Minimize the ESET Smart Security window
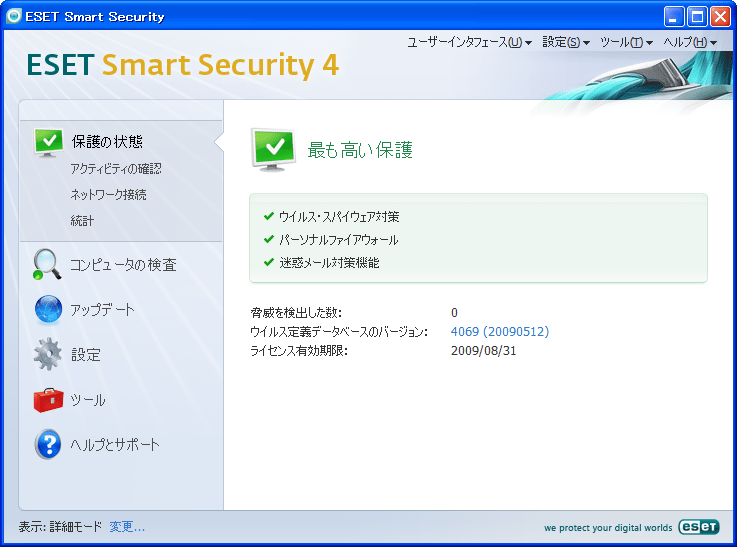 674,17
